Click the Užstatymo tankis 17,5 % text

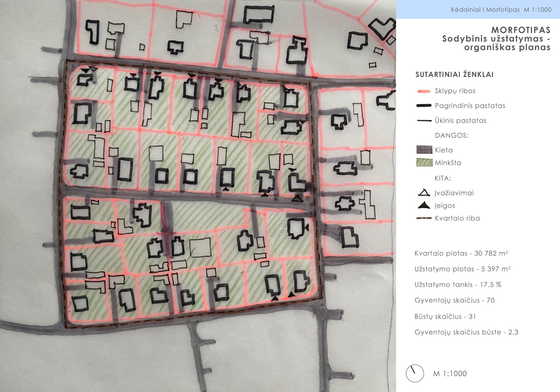(x=458, y=285)
